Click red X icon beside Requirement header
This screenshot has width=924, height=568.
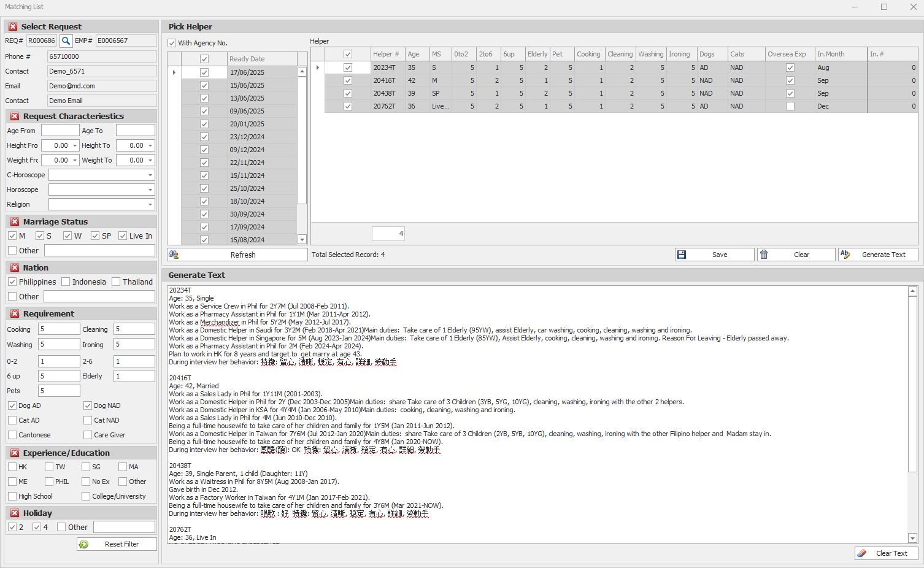click(x=15, y=314)
